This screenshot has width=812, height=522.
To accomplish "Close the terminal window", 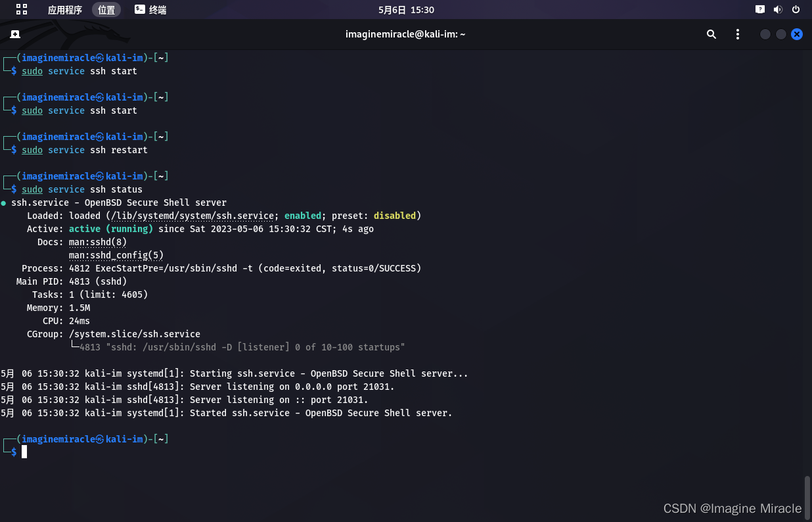I will (797, 34).
